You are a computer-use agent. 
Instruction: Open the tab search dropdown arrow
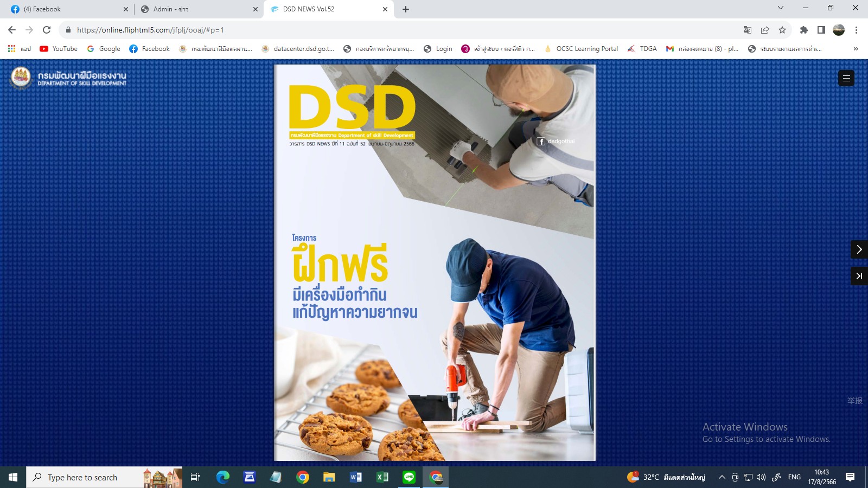tap(781, 8)
